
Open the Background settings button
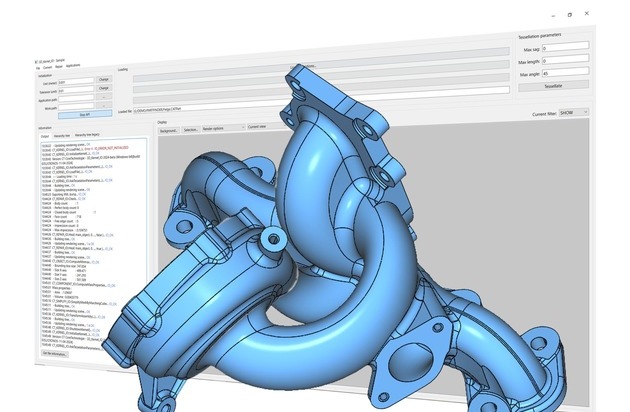169,131
